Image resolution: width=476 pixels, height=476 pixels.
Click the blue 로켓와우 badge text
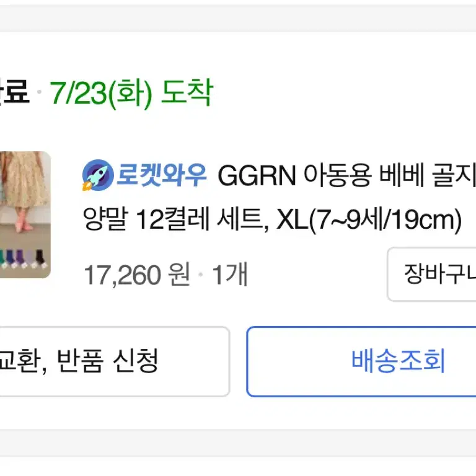[161, 175]
